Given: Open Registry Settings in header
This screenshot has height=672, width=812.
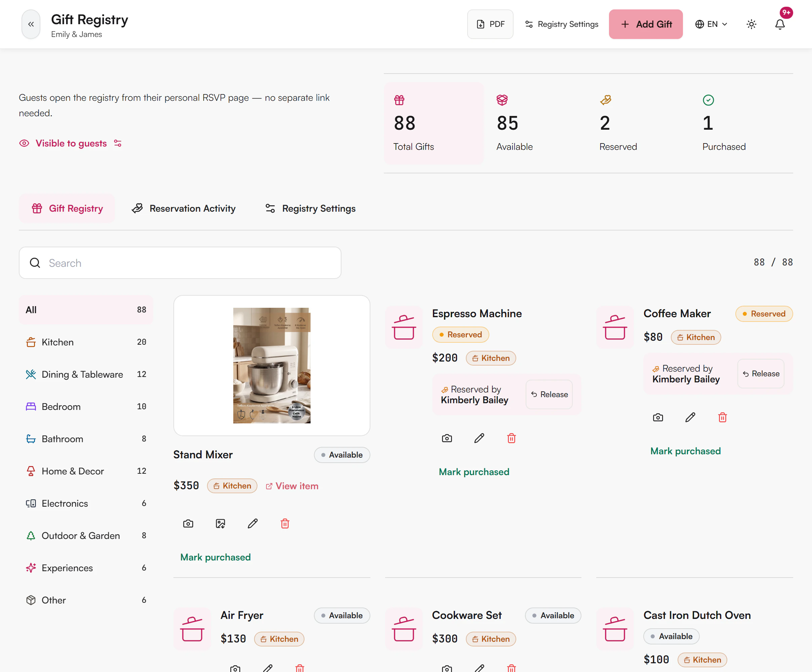Looking at the screenshot, I should 561,24.
